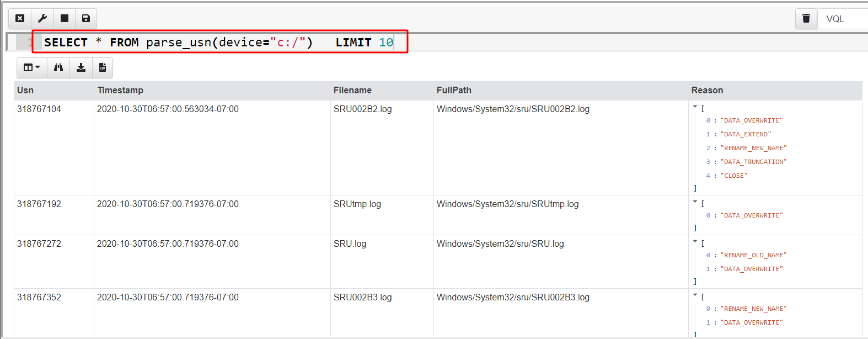Click the wrench reformat icon

42,18
